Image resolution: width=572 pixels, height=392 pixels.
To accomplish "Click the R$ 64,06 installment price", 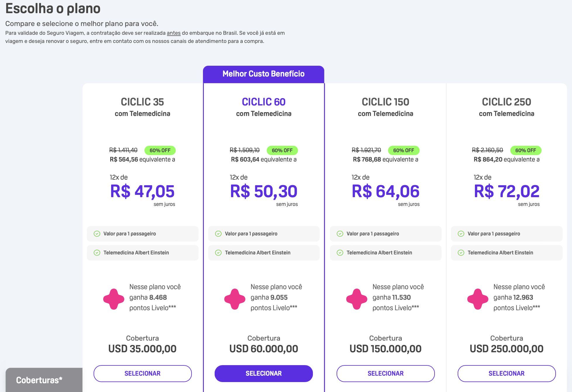I will pyautogui.click(x=385, y=191).
